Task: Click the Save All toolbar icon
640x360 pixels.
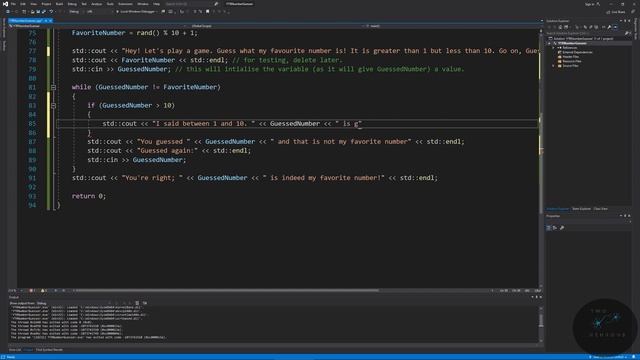Action: tap(43, 12)
